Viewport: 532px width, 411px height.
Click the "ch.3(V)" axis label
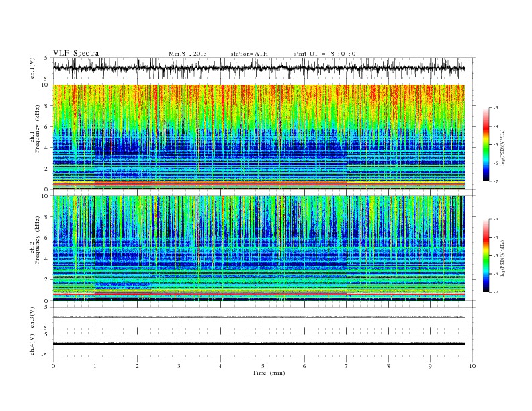pyautogui.click(x=32, y=318)
